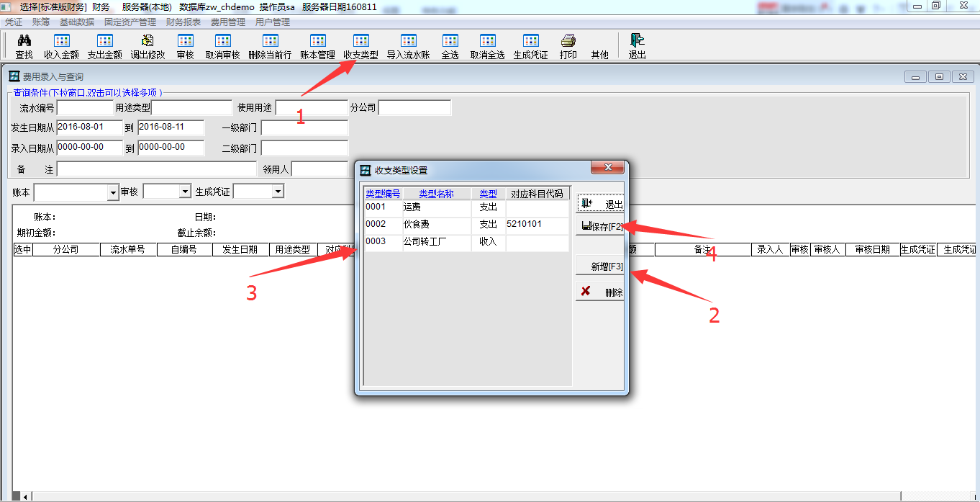This screenshot has width=980, height=502.
Task: Click the 退出 icon in the main toolbar
Action: [637, 41]
